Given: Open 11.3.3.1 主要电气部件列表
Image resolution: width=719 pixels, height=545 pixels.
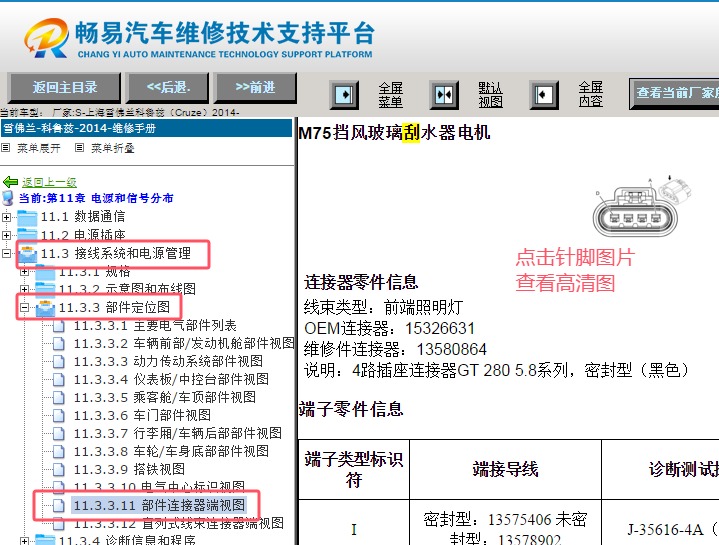Looking at the screenshot, I should pos(155,325).
